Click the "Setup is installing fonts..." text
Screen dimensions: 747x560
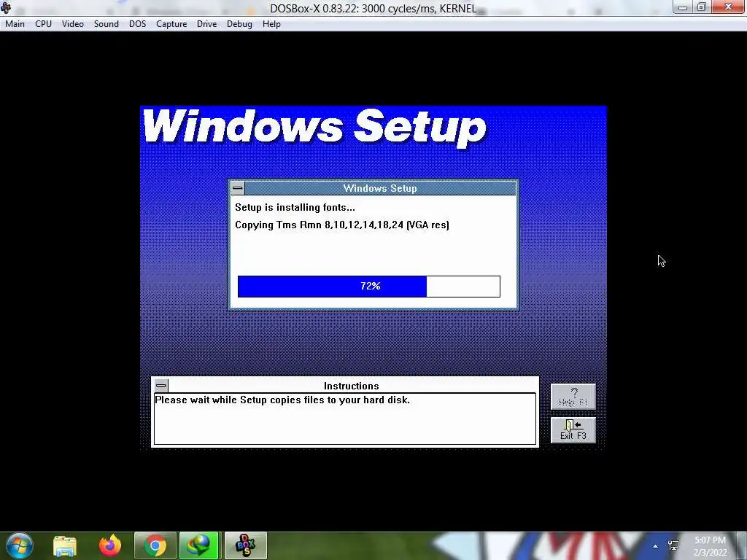(295, 208)
